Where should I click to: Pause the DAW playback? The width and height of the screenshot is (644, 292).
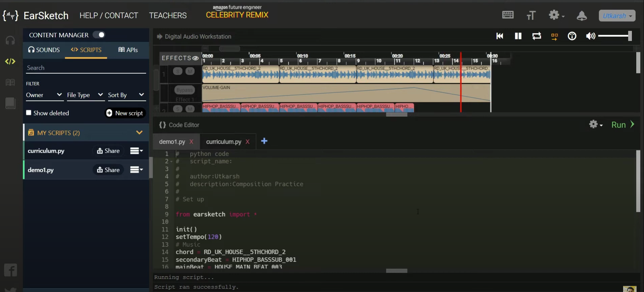tap(518, 36)
